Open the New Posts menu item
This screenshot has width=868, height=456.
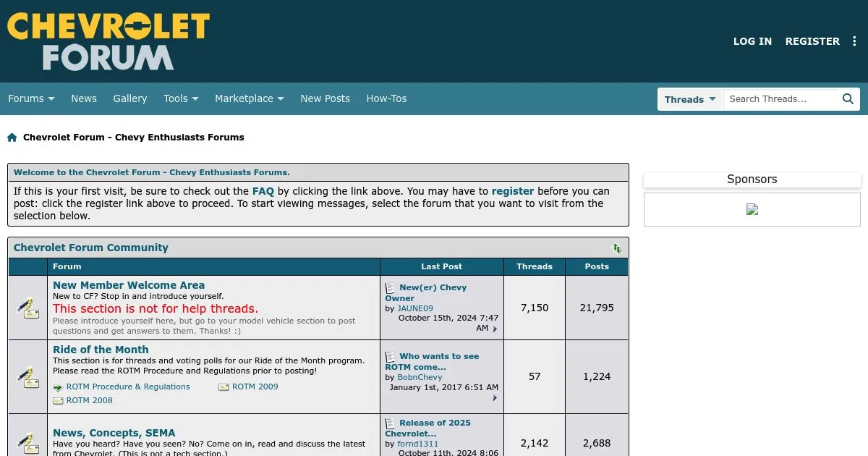pyautogui.click(x=325, y=98)
